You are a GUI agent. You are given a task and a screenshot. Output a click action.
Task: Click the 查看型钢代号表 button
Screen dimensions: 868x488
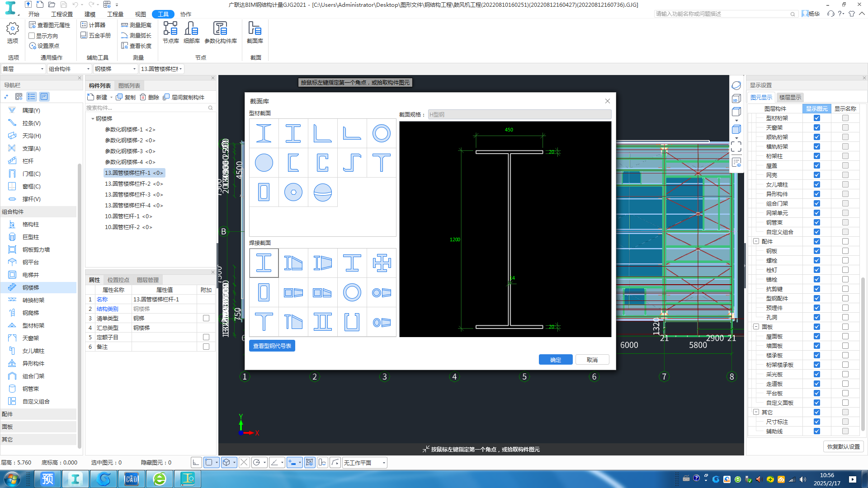(x=272, y=346)
